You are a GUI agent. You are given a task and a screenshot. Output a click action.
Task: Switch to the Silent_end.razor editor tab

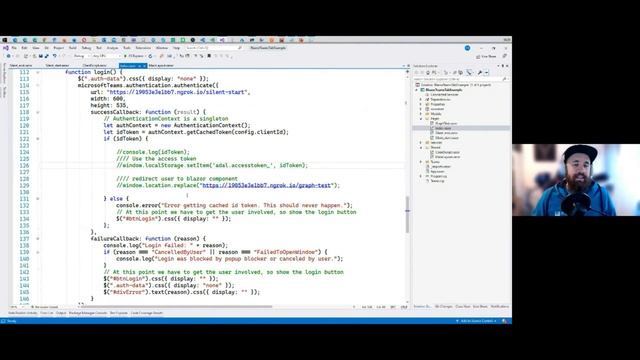20,66
